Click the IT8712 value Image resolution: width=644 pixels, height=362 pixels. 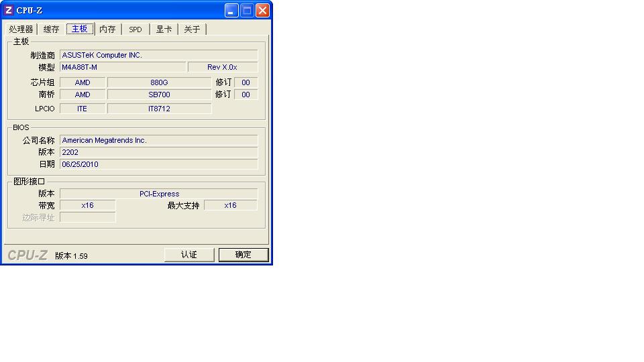[160, 109]
